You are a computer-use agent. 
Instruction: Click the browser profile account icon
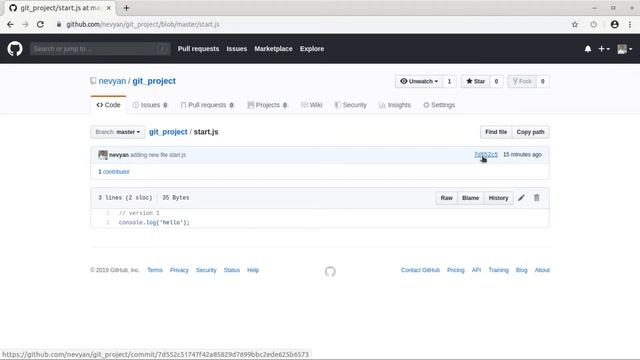[614, 24]
